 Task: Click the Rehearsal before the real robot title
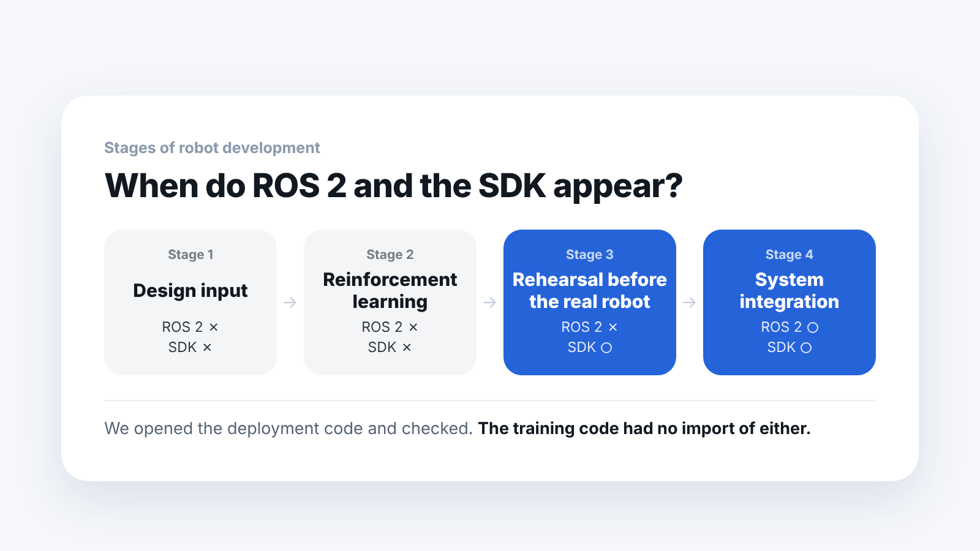590,290
